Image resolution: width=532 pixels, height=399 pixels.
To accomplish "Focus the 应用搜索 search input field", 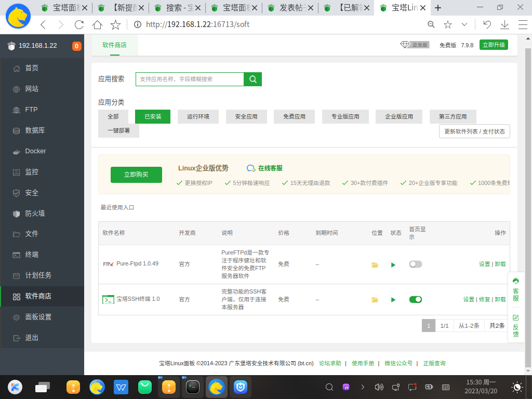I will tap(190, 79).
